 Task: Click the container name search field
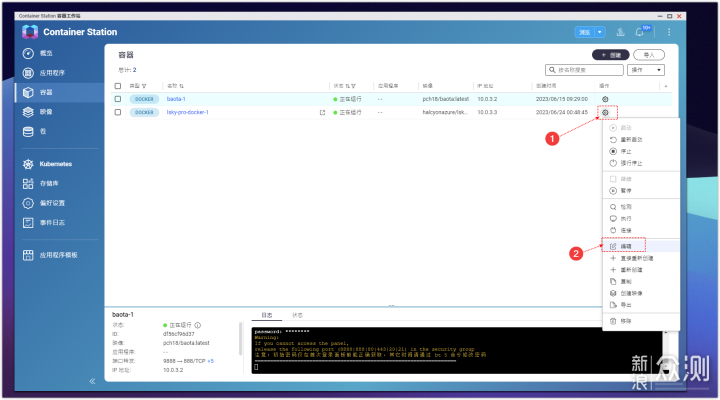click(x=580, y=70)
